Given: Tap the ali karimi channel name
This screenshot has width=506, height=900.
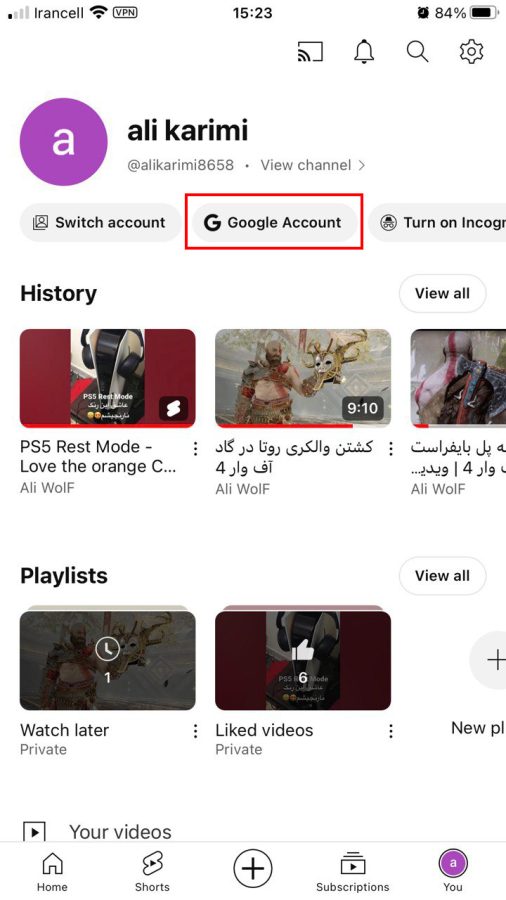Looking at the screenshot, I should pos(188,130).
